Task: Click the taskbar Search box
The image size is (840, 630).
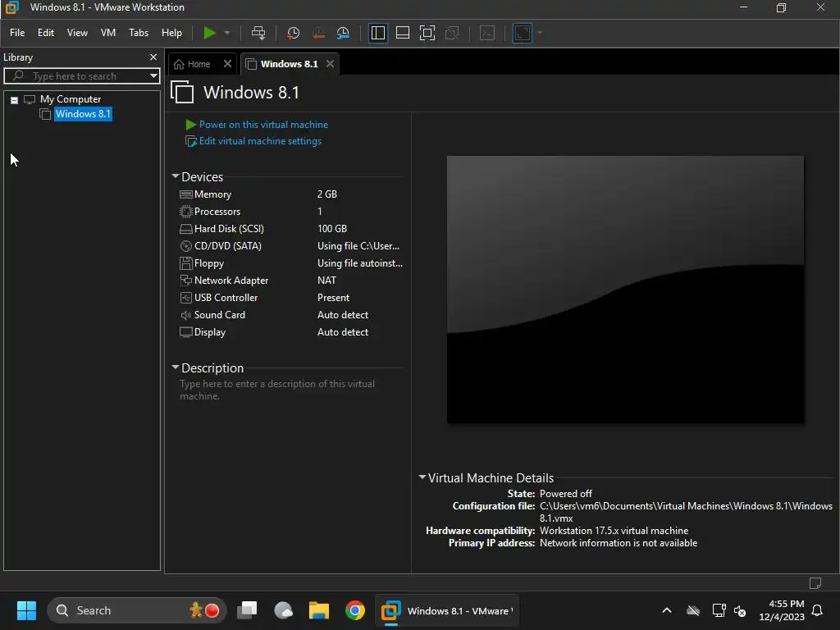Action: [137, 610]
